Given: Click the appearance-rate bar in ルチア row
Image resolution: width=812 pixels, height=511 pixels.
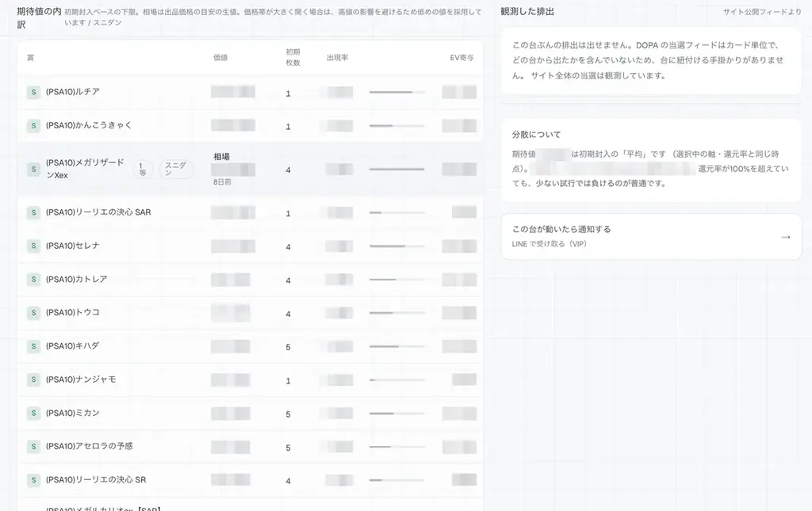Looking at the screenshot, I should tap(396, 92).
